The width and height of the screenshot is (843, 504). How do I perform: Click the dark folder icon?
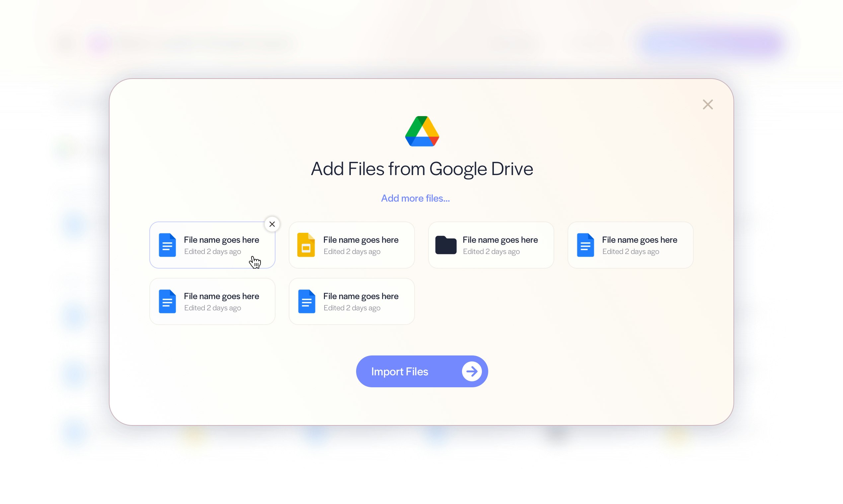click(446, 245)
